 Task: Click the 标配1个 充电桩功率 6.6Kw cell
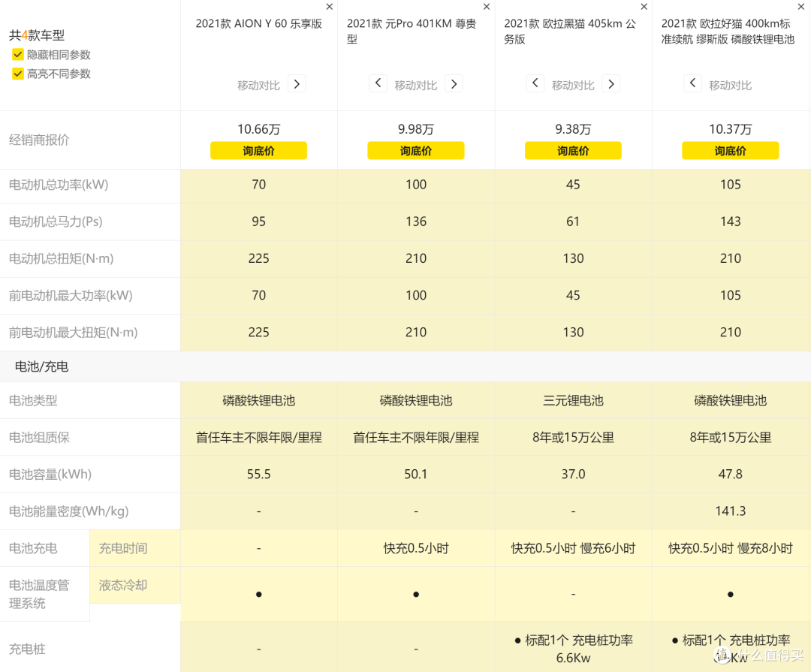pos(573,649)
